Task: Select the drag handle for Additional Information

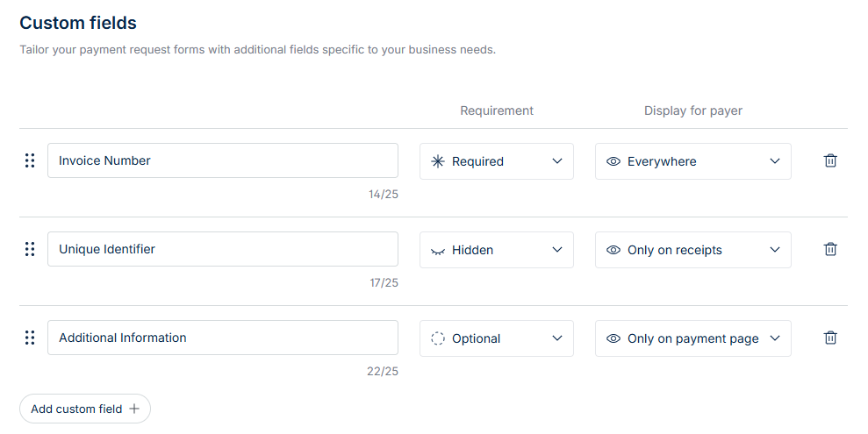Action: (x=30, y=338)
